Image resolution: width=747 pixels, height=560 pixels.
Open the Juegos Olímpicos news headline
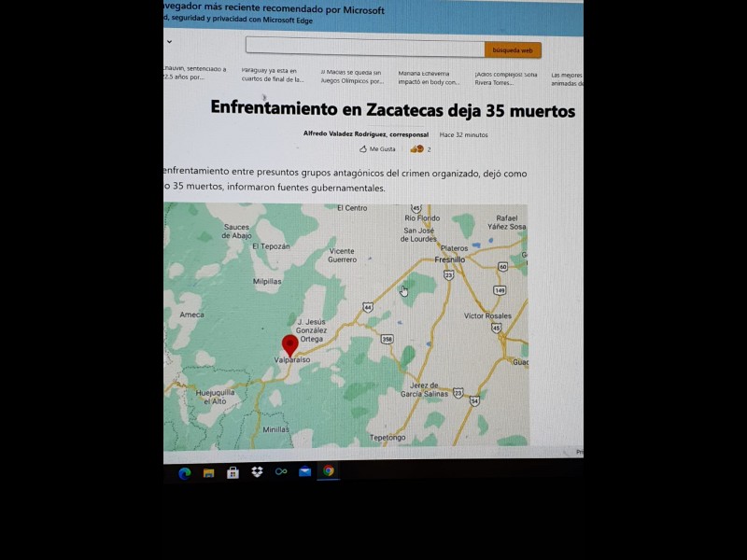pyautogui.click(x=350, y=76)
